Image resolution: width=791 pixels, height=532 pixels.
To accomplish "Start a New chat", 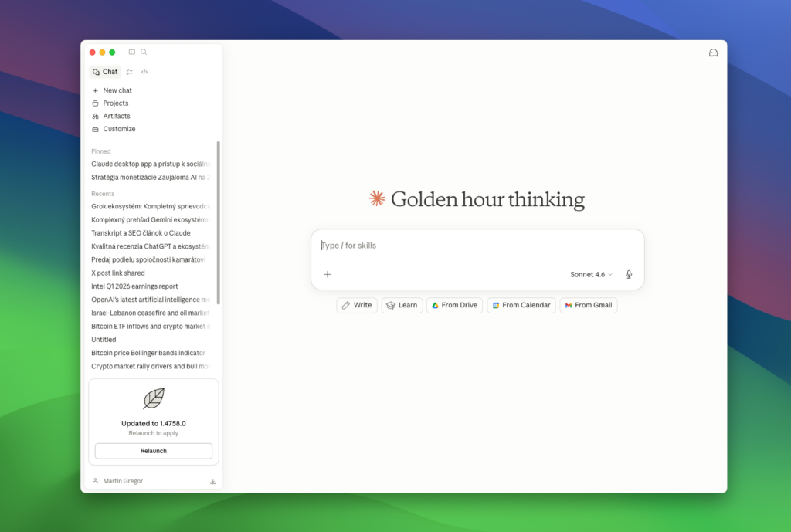I will (x=117, y=90).
